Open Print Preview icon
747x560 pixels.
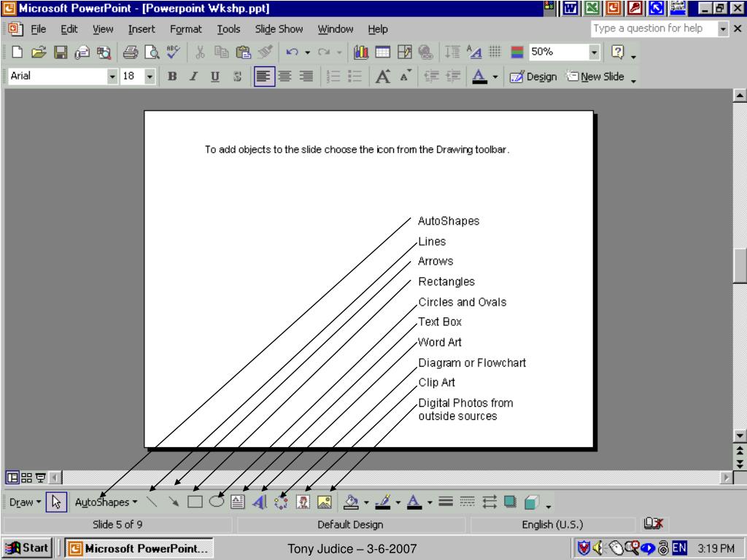click(x=152, y=52)
